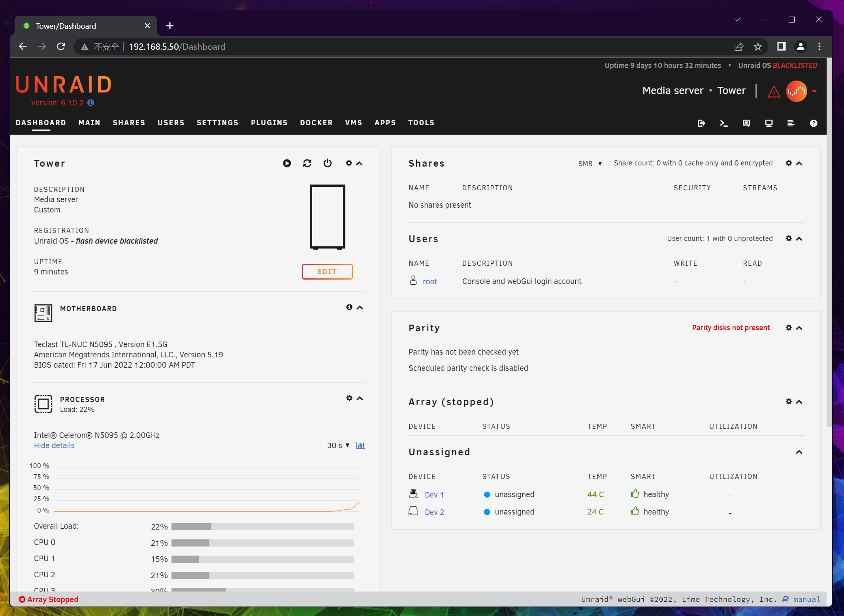The height and width of the screenshot is (616, 844).
Task: Click the help question mark icon
Action: coord(813,123)
